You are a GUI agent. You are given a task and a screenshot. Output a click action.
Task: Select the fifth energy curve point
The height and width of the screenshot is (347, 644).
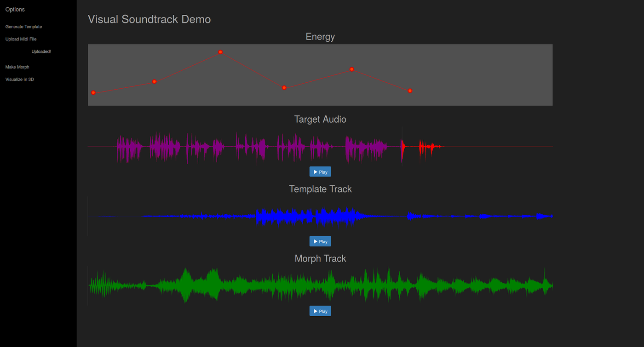(x=352, y=69)
